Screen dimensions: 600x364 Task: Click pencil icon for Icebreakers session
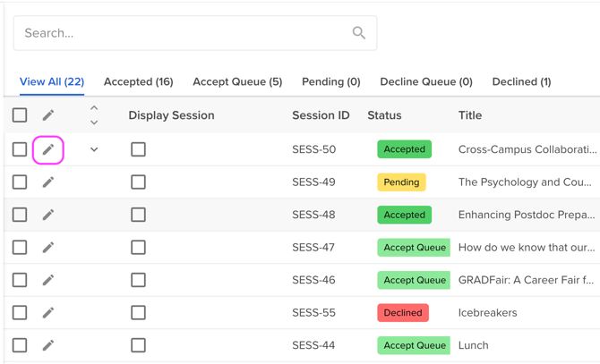click(48, 313)
